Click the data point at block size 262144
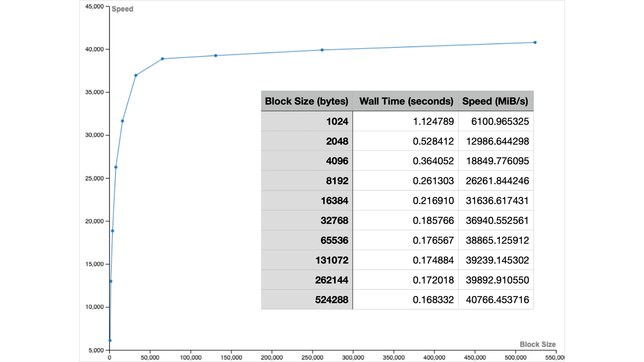Image resolution: width=644 pixels, height=362 pixels. point(322,50)
